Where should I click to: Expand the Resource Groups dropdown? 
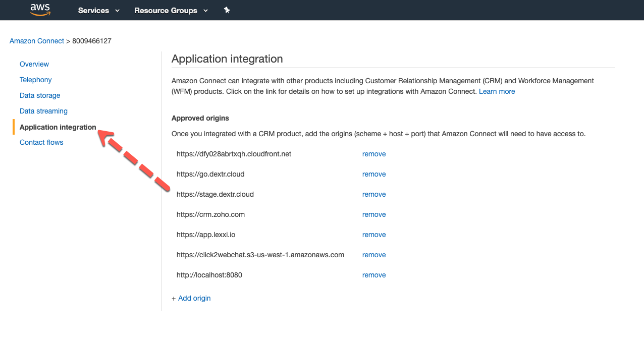coord(171,11)
